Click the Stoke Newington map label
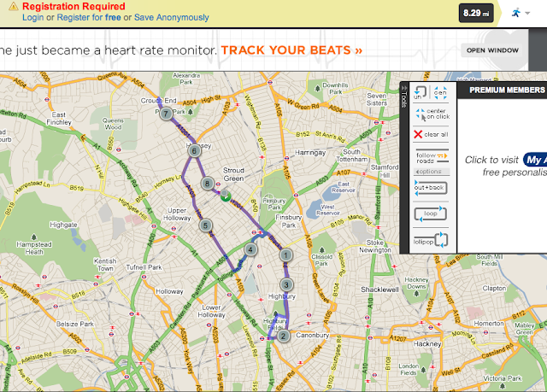 (375, 246)
